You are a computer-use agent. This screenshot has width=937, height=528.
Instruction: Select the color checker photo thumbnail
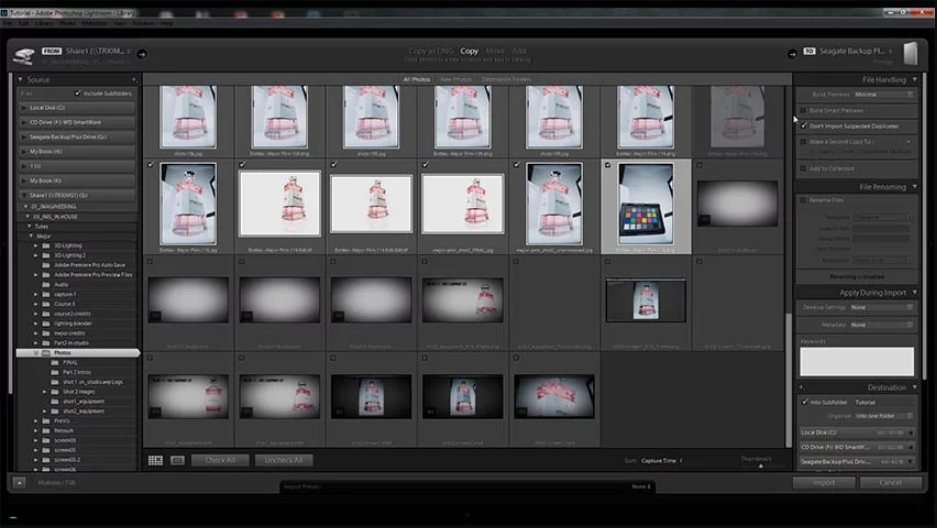click(x=645, y=204)
